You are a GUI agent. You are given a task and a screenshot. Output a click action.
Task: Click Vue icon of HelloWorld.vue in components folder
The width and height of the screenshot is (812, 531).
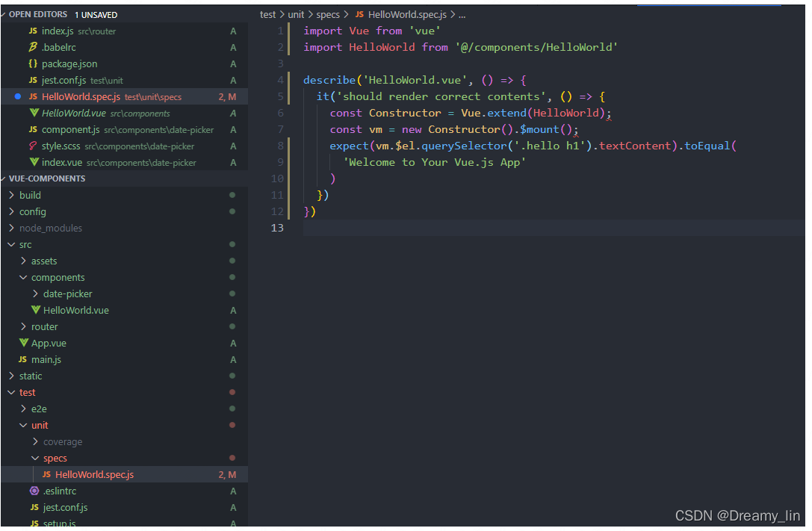point(36,310)
